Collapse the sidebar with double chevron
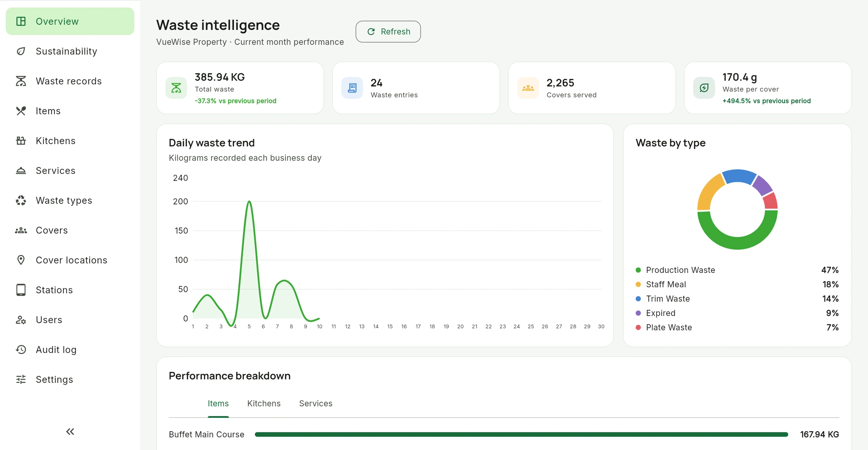 [70, 431]
